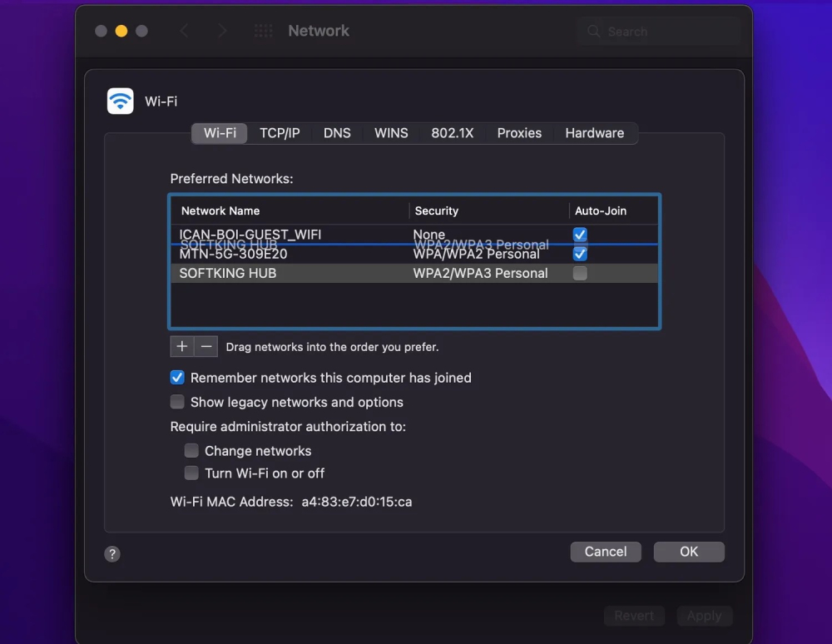Click the Show All grid icon
The image size is (832, 644).
pyautogui.click(x=263, y=31)
